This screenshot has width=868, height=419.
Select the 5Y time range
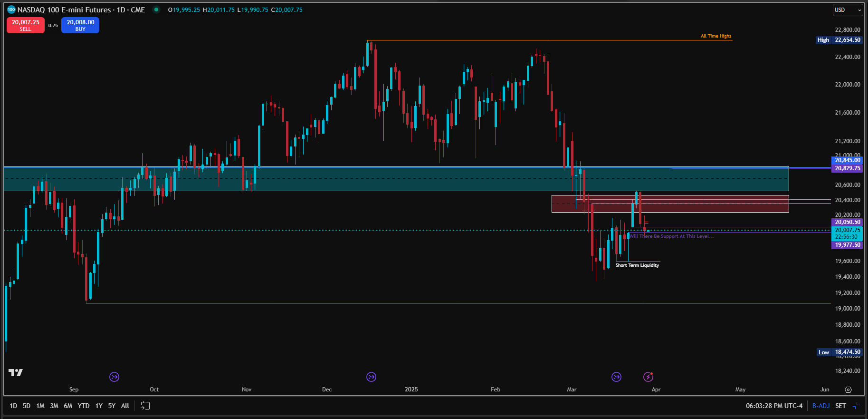[112, 406]
